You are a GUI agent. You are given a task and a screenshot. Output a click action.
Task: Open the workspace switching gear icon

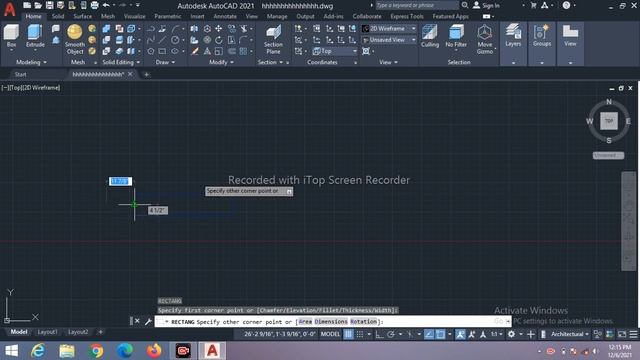point(511,334)
